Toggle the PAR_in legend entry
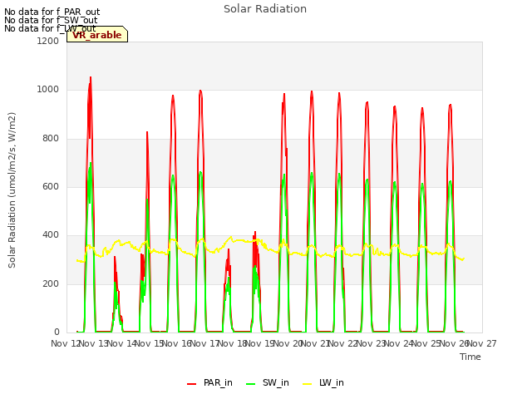The image size is (532, 399). point(209,382)
